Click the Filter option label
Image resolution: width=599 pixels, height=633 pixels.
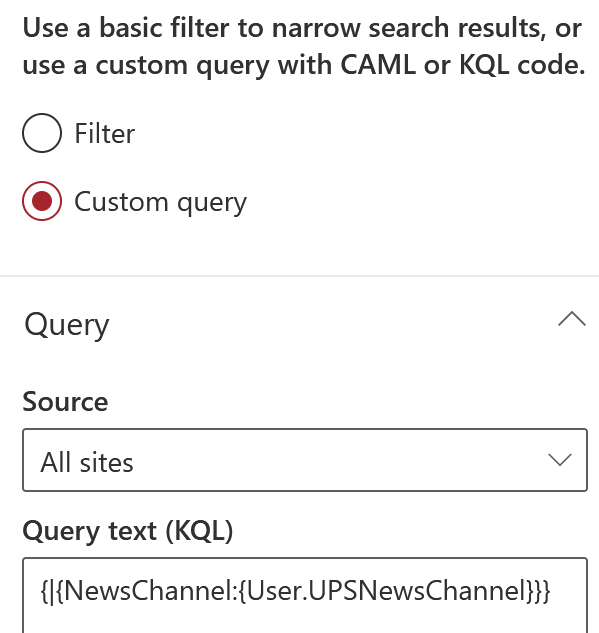(105, 134)
